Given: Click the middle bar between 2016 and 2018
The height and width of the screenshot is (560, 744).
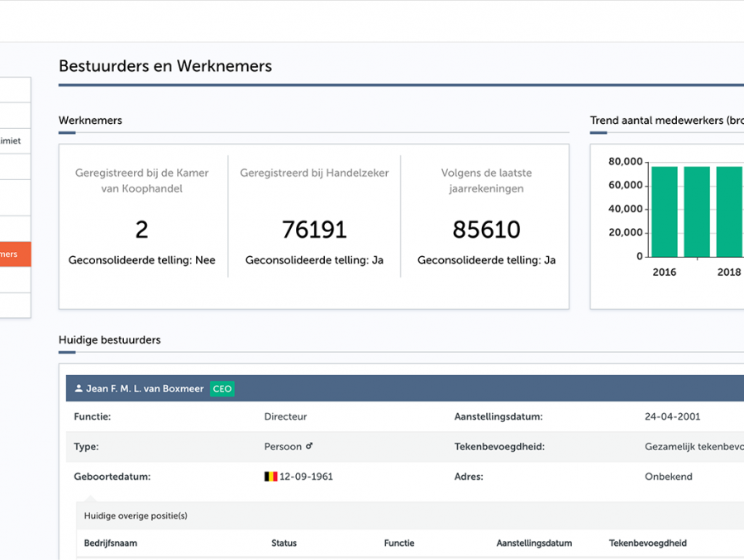Looking at the screenshot, I should coord(697,211).
